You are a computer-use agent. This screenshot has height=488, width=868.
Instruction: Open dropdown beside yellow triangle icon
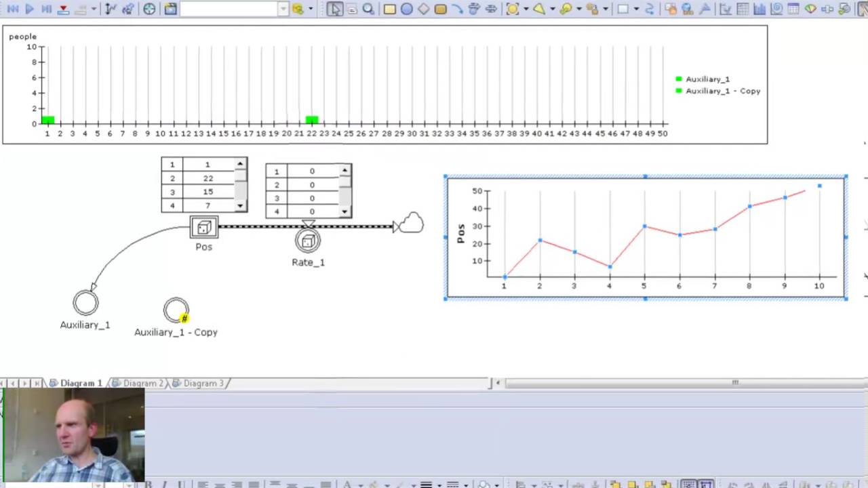[x=552, y=9]
